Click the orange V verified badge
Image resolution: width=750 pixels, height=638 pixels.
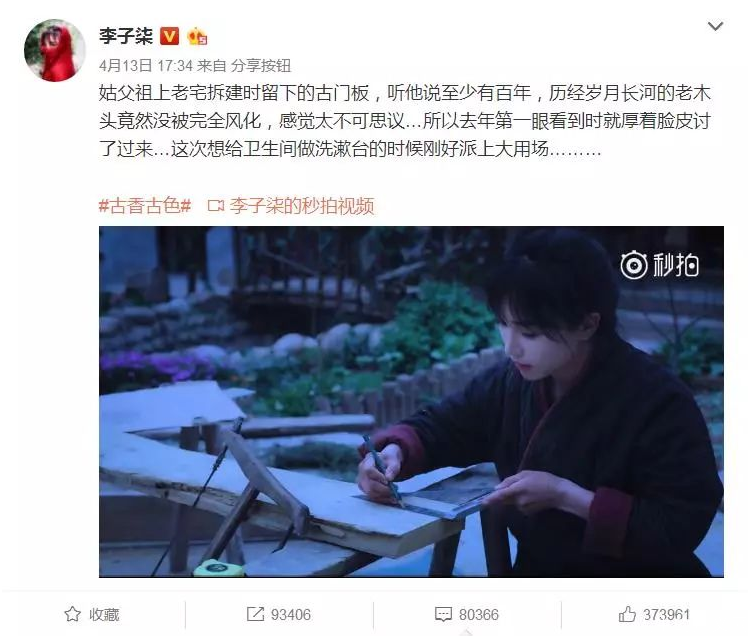click(169, 36)
